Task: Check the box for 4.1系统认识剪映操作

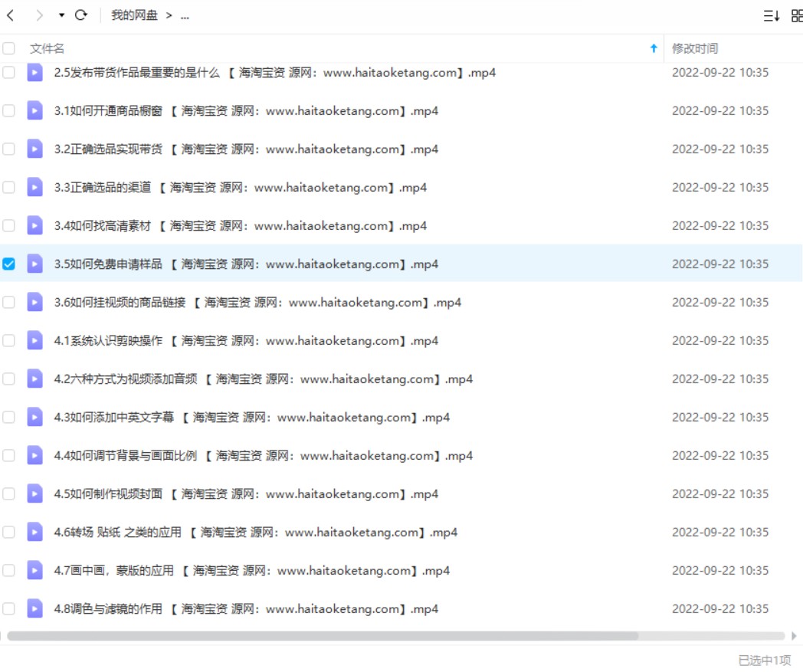Action: coord(8,341)
